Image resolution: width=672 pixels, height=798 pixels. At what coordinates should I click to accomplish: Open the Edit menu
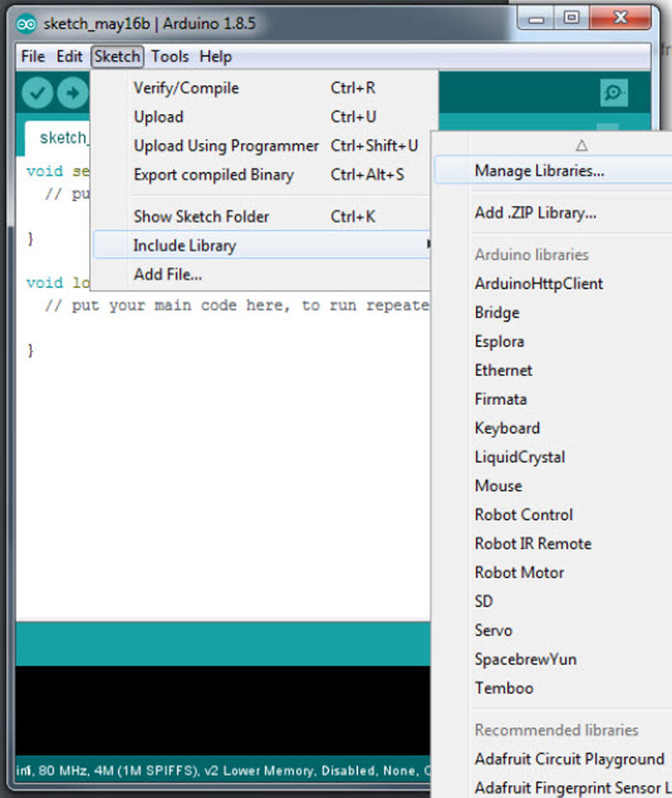[x=70, y=56]
